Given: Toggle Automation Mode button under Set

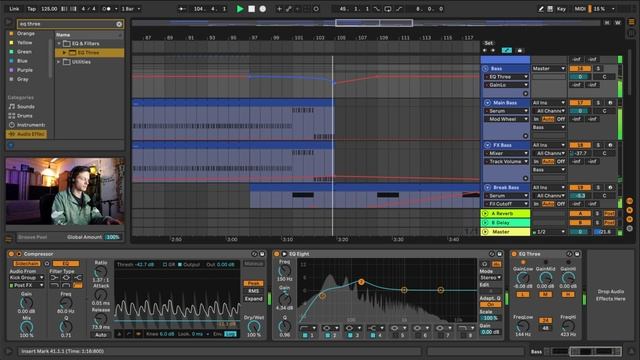Looking at the screenshot, I should 506,51.
